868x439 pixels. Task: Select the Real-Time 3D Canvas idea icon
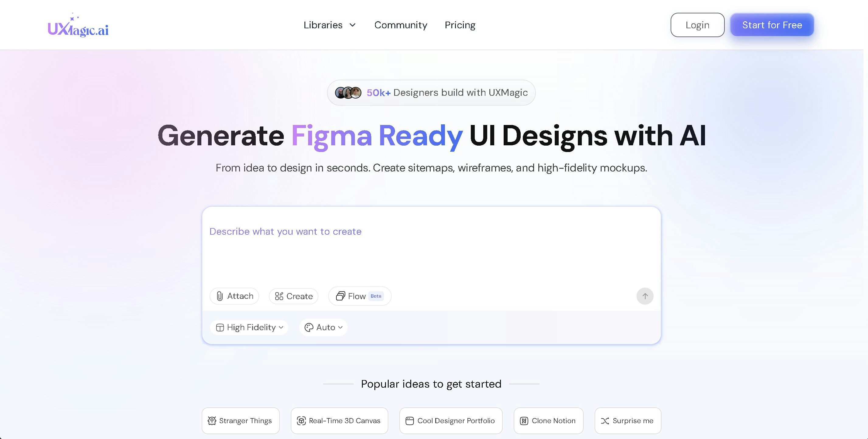coord(302,421)
